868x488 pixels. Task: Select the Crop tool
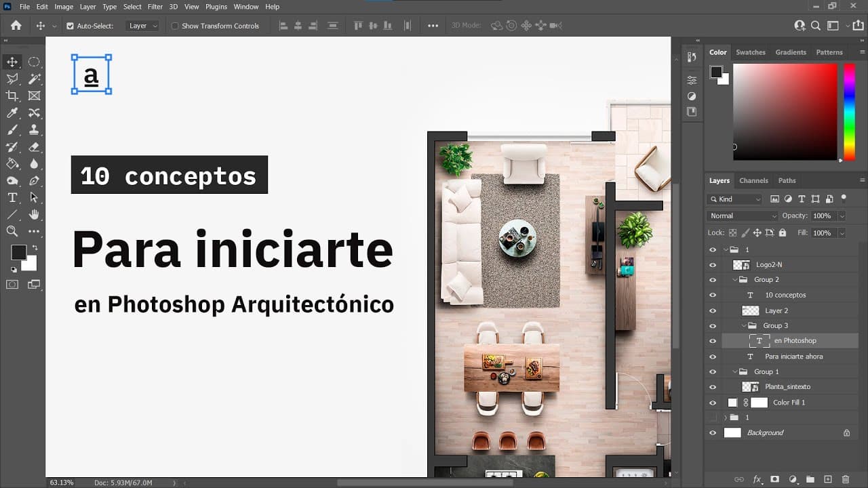coord(12,96)
